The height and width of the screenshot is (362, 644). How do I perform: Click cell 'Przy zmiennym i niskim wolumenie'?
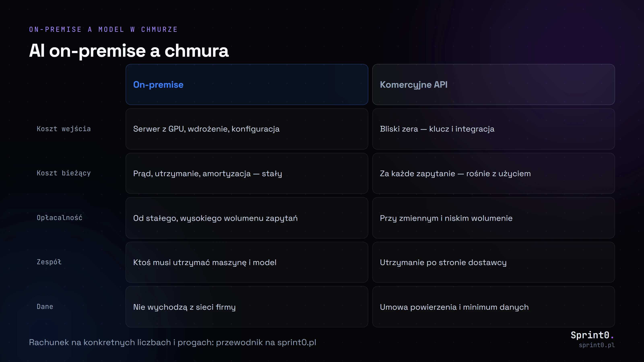click(493, 218)
